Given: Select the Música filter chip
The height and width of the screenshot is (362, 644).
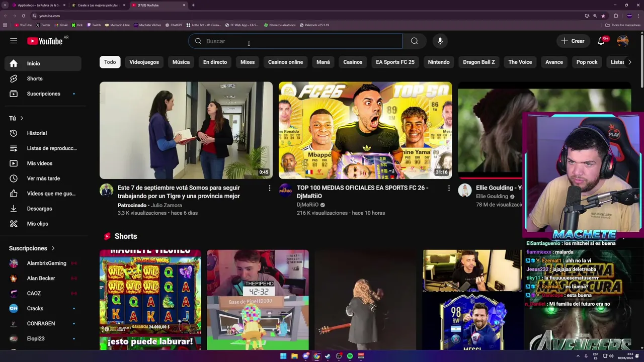Looking at the screenshot, I should [181, 62].
